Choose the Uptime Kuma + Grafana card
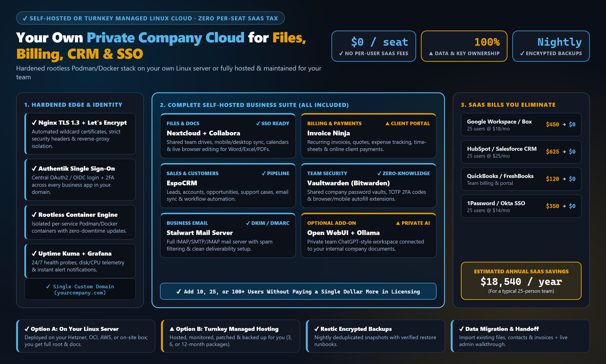This screenshot has width=606, height=364. tap(80, 261)
